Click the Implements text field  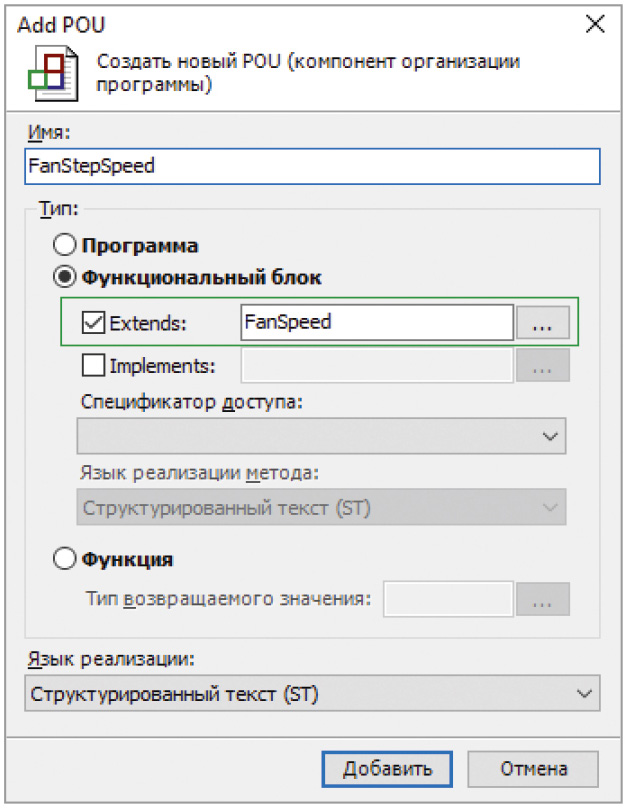click(x=377, y=365)
